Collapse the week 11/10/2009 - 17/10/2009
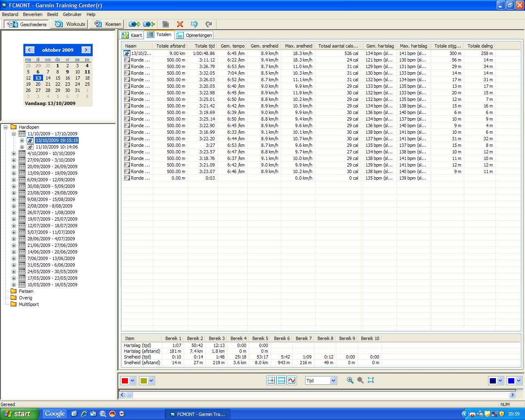 pyautogui.click(x=14, y=134)
